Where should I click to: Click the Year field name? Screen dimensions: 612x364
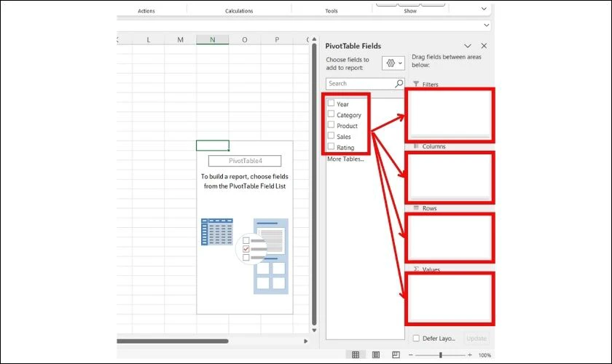coord(342,104)
